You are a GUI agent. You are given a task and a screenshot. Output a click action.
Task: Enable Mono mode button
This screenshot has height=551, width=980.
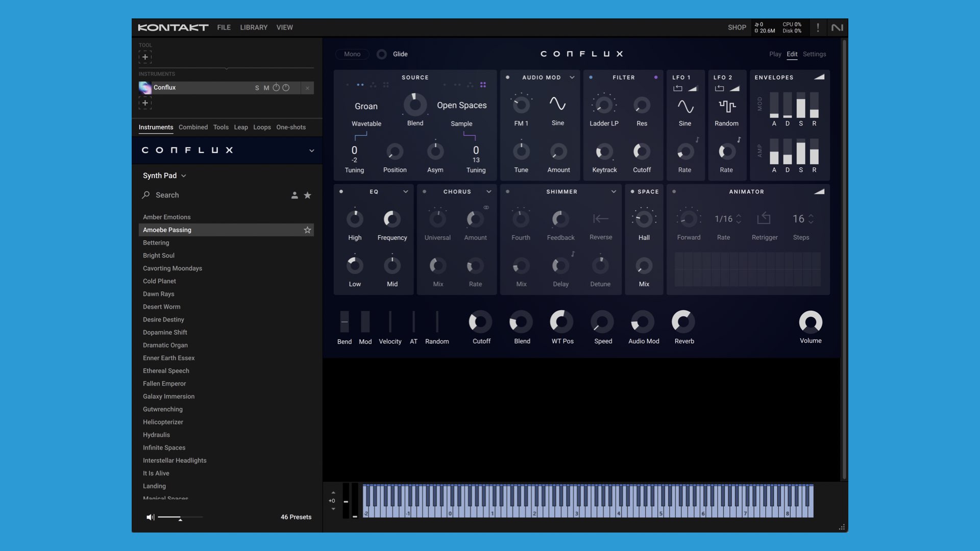[x=352, y=54]
